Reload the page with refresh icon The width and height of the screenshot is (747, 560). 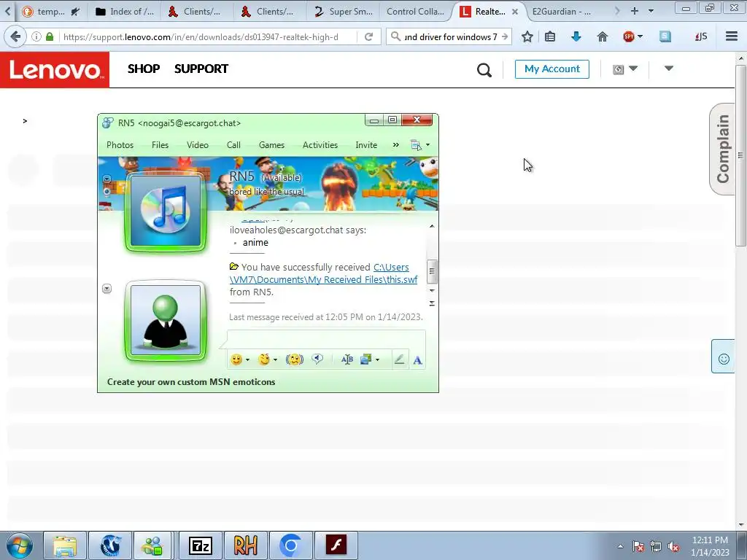368,36
